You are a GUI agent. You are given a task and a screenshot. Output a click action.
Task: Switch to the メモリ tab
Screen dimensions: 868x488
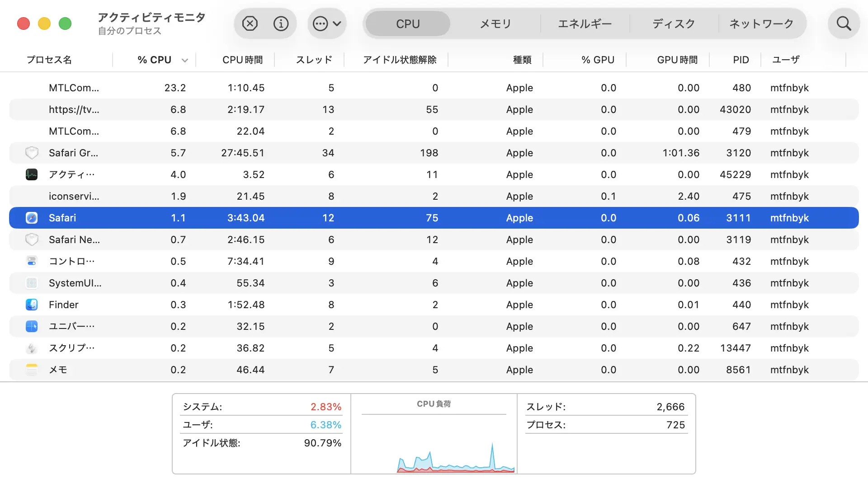point(495,23)
